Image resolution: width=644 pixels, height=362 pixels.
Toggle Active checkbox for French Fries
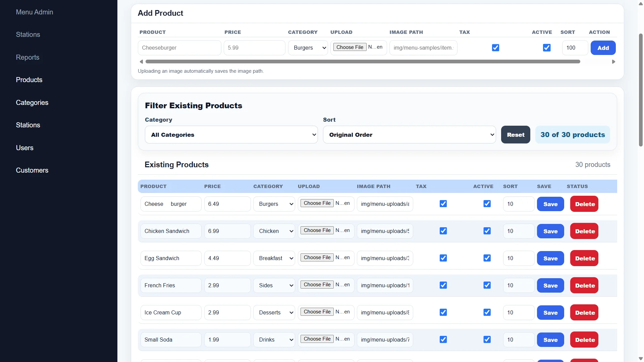pos(487,285)
